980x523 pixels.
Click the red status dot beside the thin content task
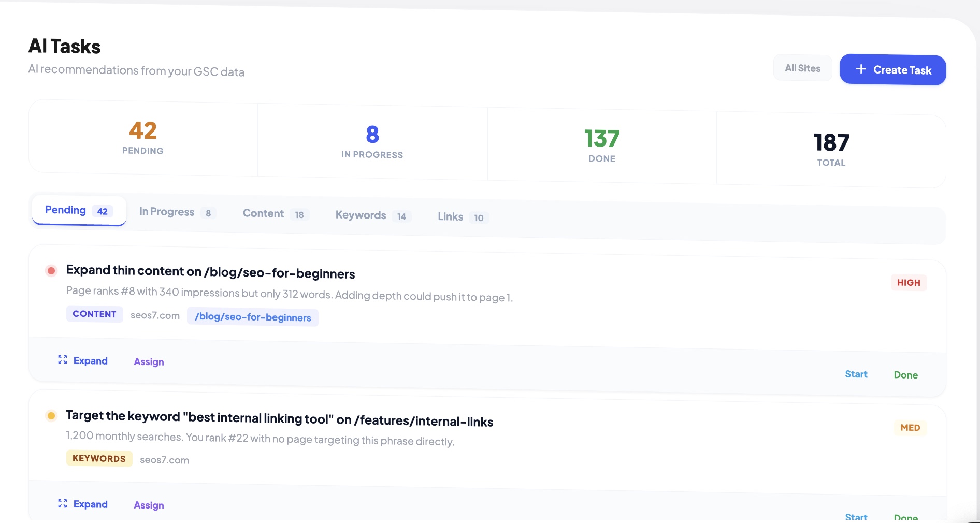(51, 271)
